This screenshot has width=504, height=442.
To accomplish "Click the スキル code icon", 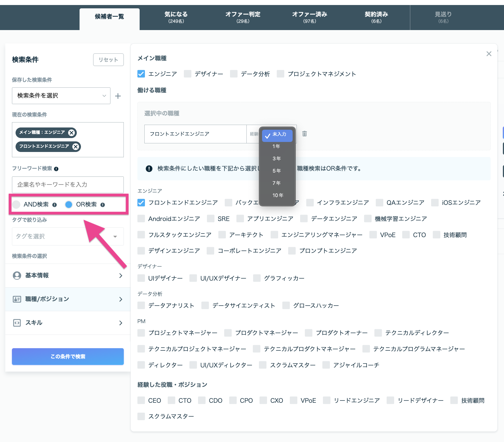I will 17,323.
